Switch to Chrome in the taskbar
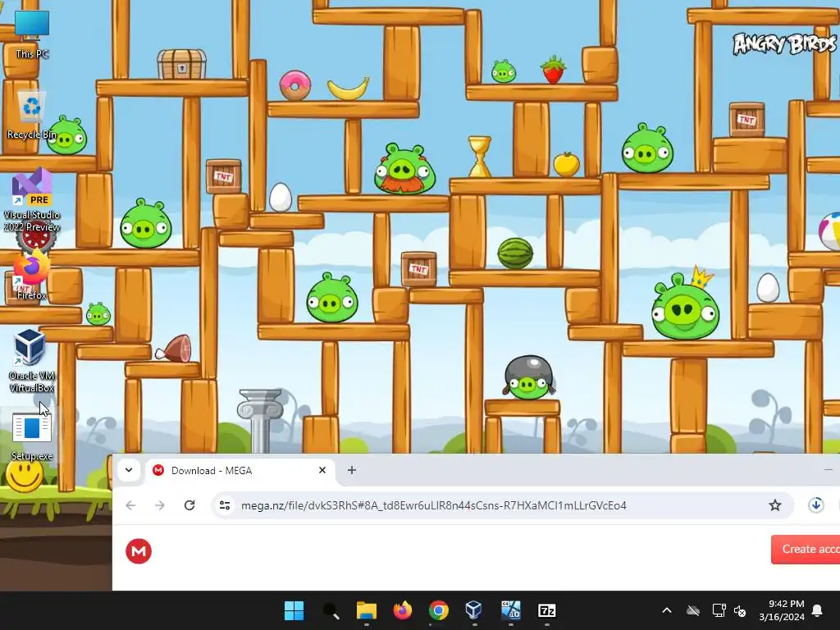Image resolution: width=840 pixels, height=630 pixels. [x=438, y=610]
